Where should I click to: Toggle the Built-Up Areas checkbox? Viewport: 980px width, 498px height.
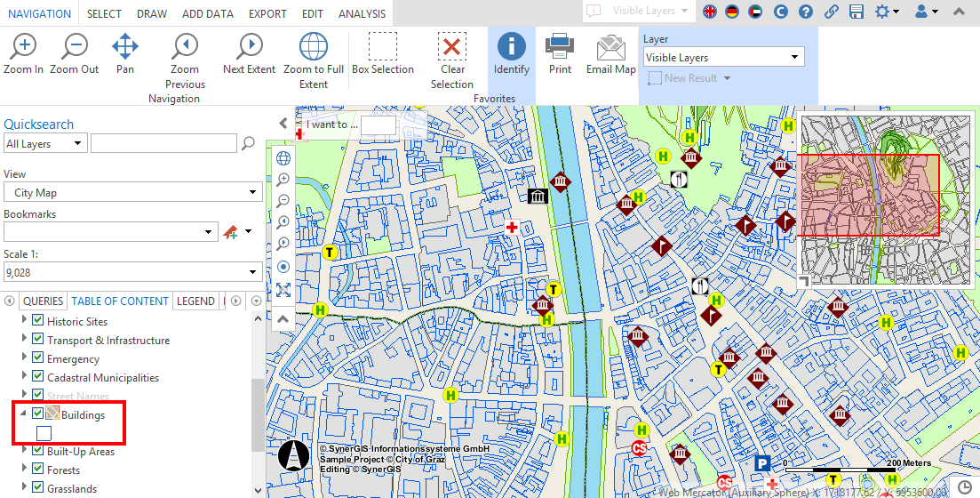coord(37,451)
